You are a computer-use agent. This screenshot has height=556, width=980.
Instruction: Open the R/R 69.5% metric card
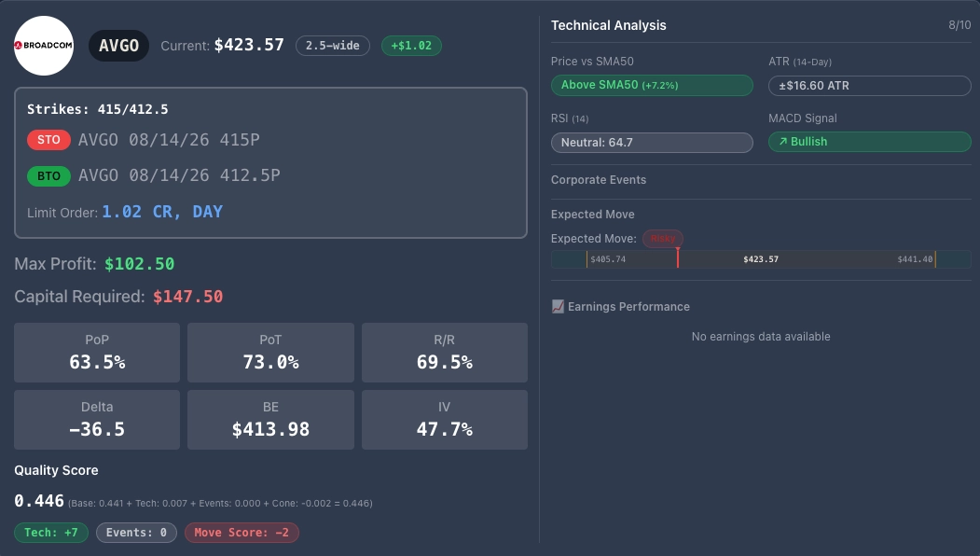(x=445, y=353)
